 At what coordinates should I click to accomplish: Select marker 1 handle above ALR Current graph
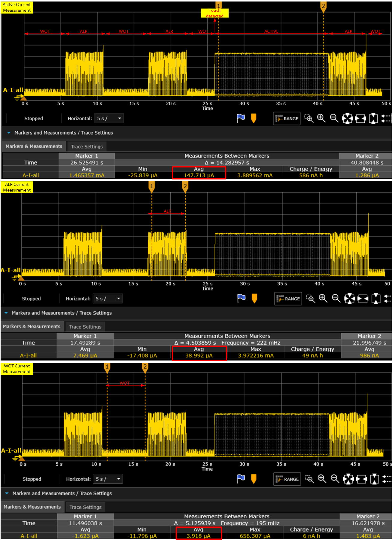point(152,187)
